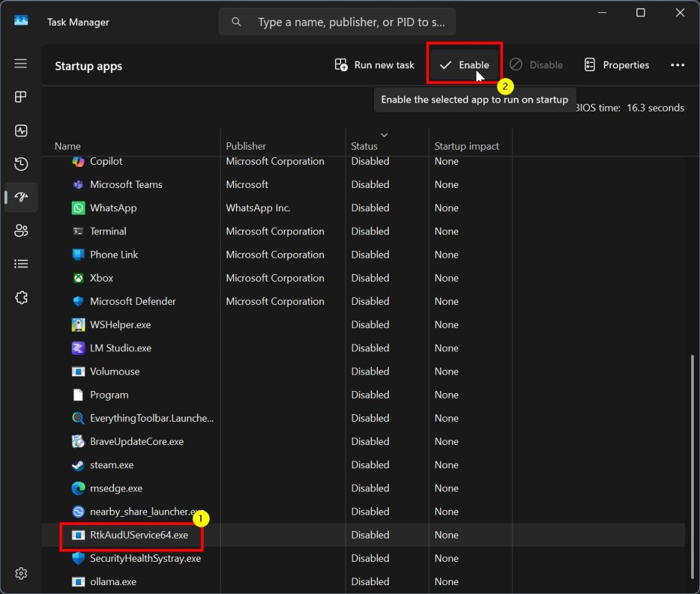Click the Xbox app icon

coord(78,278)
